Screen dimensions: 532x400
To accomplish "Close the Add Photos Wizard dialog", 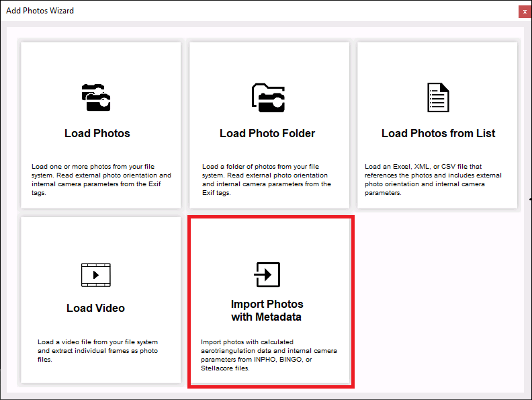I will (x=525, y=11).
